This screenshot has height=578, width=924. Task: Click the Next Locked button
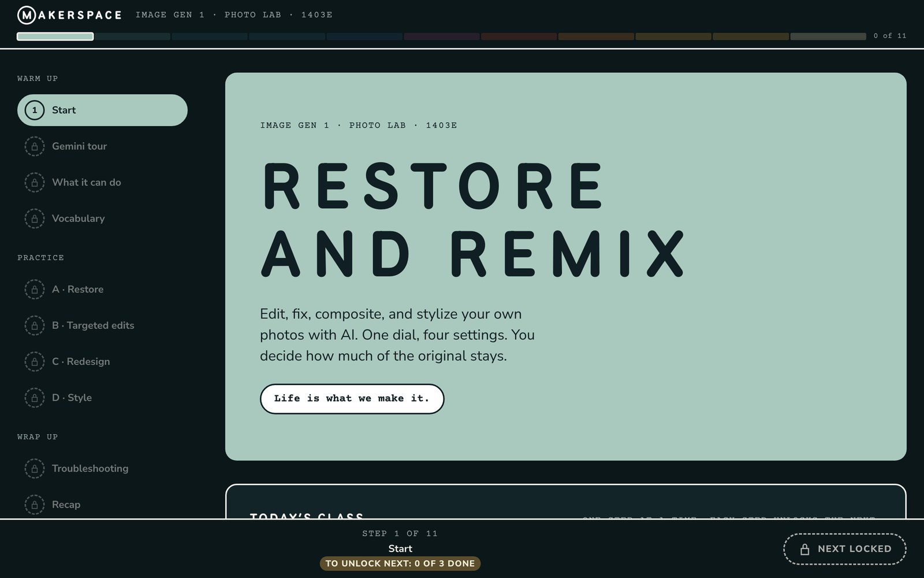coord(845,549)
